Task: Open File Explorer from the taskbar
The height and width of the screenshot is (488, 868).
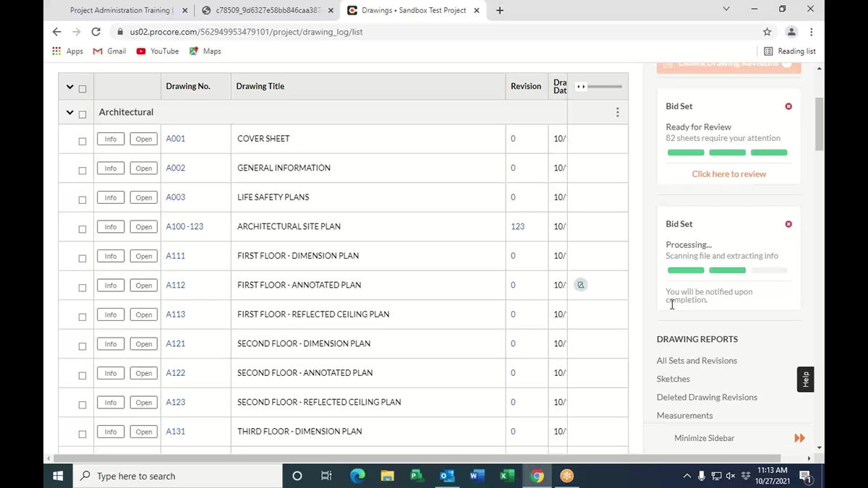Action: point(387,476)
